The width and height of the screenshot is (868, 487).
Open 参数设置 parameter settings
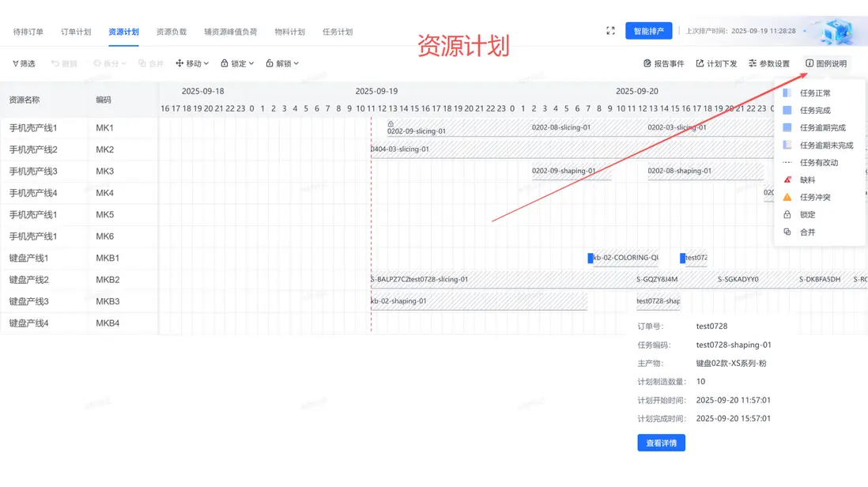pos(769,63)
